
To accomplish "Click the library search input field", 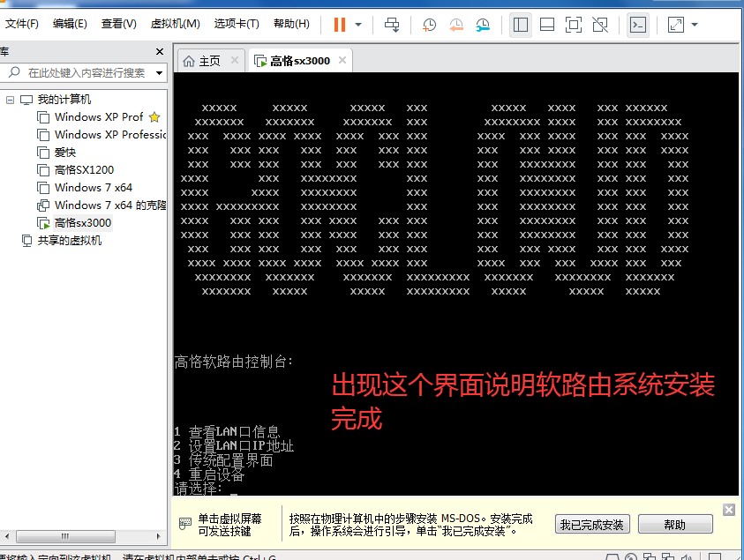I will click(x=86, y=73).
